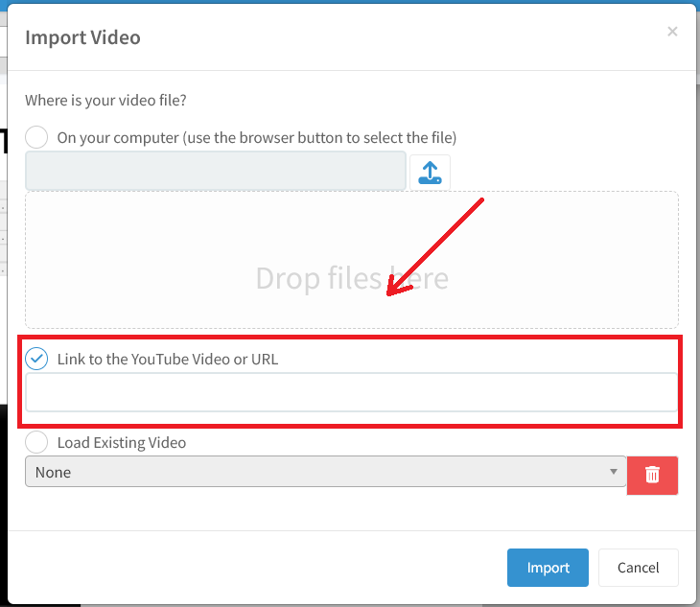
Task: Open the existing video dropdown showing None
Action: [x=325, y=472]
